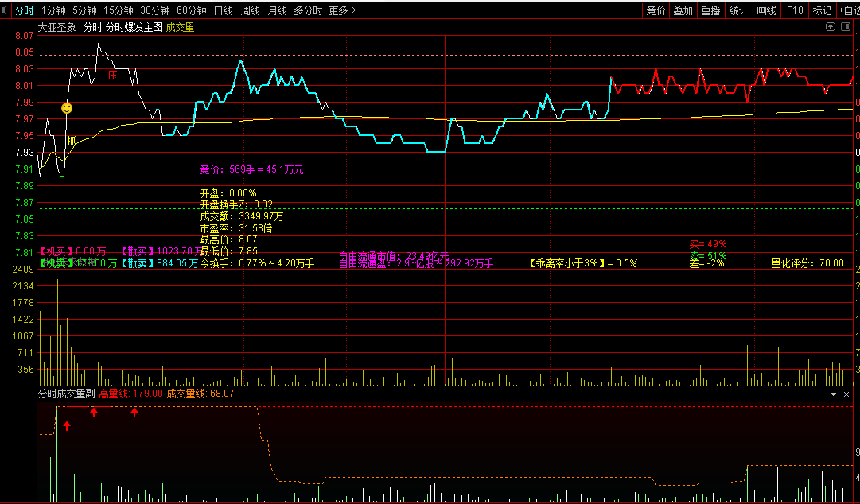Click the 【散卖】884.05万 value
The image size is (860, 504).
160,263
